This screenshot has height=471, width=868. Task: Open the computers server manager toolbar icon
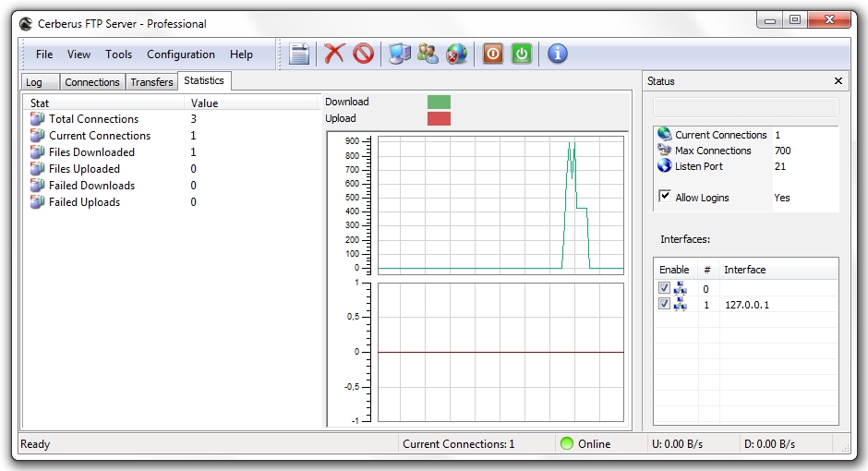pyautogui.click(x=400, y=54)
